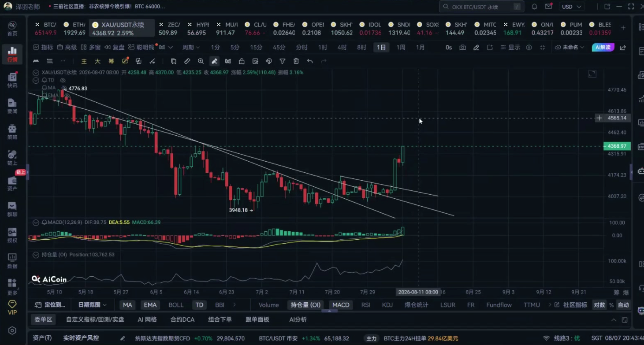Open the filter funnel tool

[283, 61]
